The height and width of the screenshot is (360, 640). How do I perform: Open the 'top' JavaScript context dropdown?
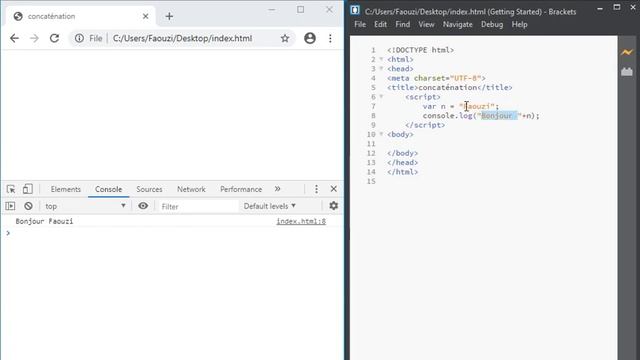click(x=85, y=206)
